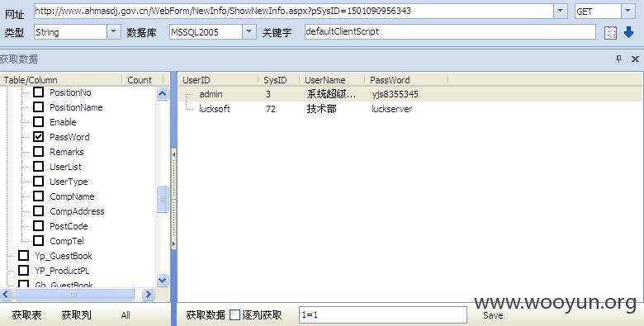Check the CompName column checkbox
644x326 pixels.
pyautogui.click(x=38, y=196)
